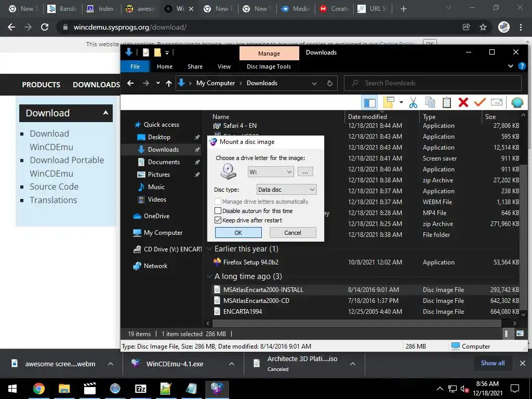The image size is (532, 399).
Task: Click the red X Delete icon
Action: [x=463, y=102]
